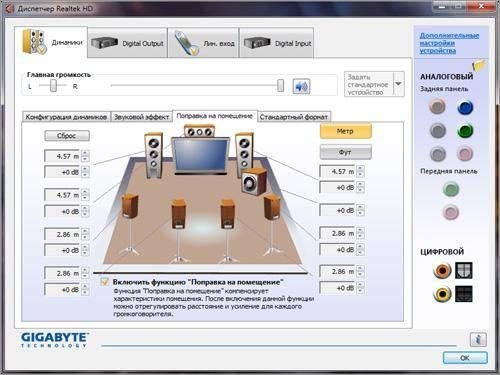Click the pink jack under Передняя панель
Screen dimensions: 500x375
451,212
